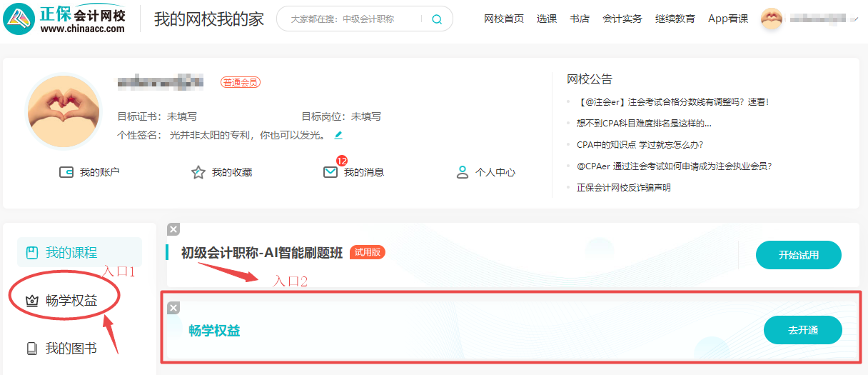Click the 我的消息 envelope icon
868x375 pixels.
click(330, 172)
